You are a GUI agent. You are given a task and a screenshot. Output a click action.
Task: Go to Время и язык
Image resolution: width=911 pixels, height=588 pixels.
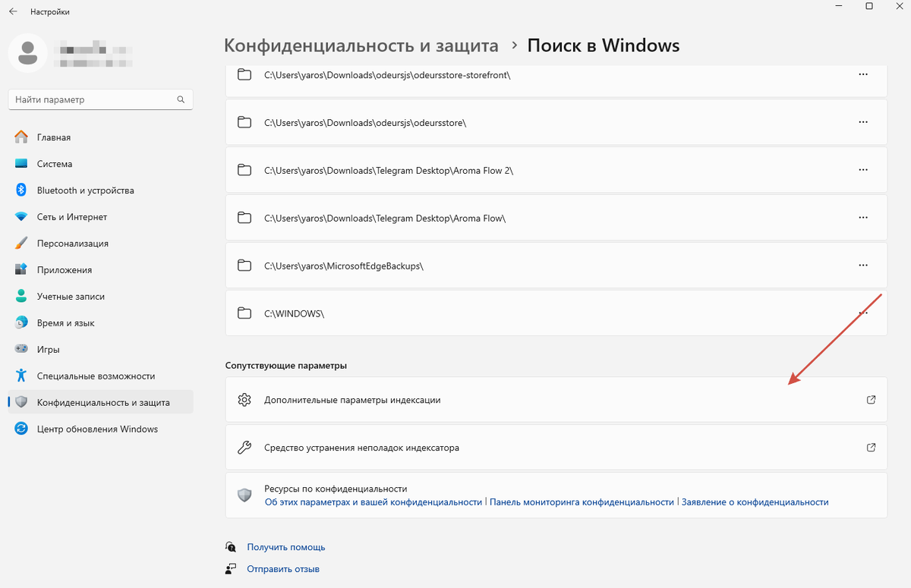click(x=100, y=323)
